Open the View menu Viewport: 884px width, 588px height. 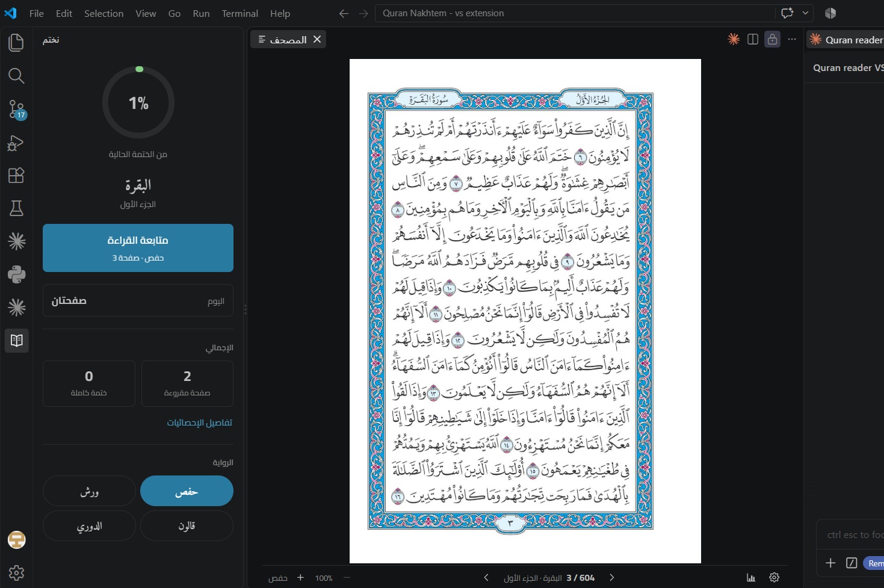tap(146, 13)
